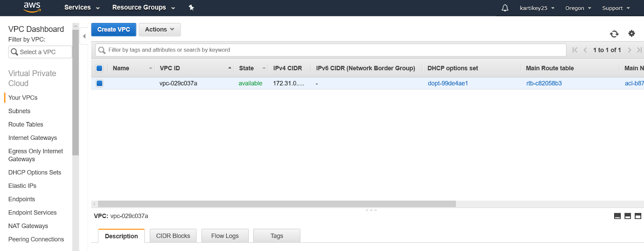This screenshot has width=644, height=251.
Task: Toggle checkbox for vpc-029c037a row
Action: (x=99, y=83)
